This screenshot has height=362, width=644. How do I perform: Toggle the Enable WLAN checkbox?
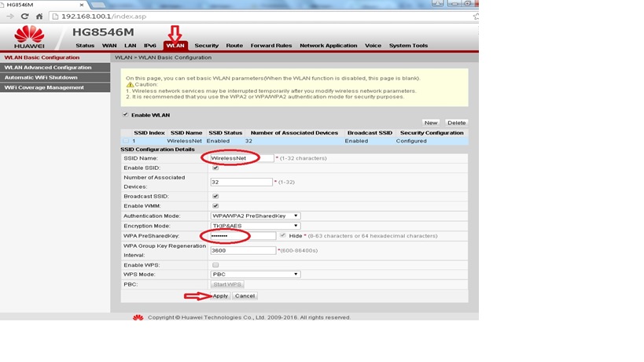(125, 115)
